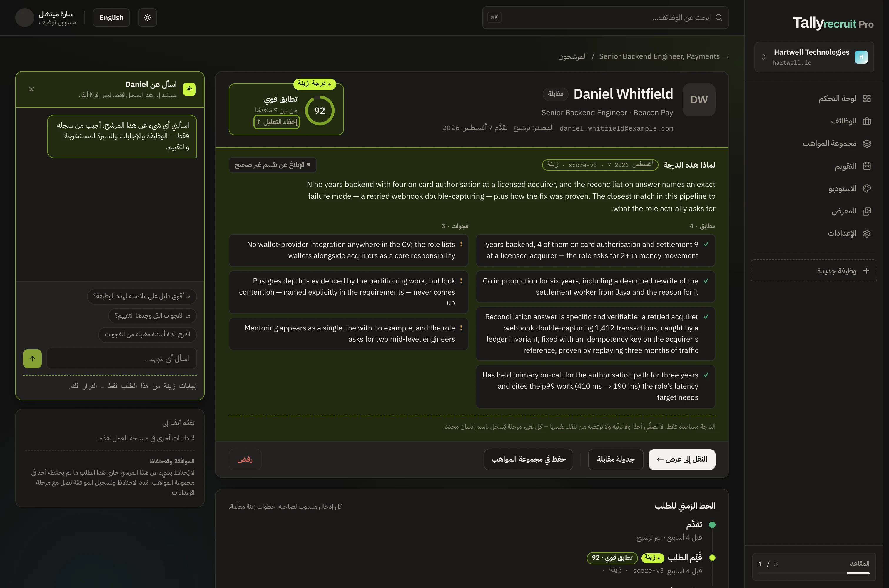Image resolution: width=889 pixels, height=588 pixels.
Task: Open الوظائف jobs in sidebar
Action: (x=814, y=121)
